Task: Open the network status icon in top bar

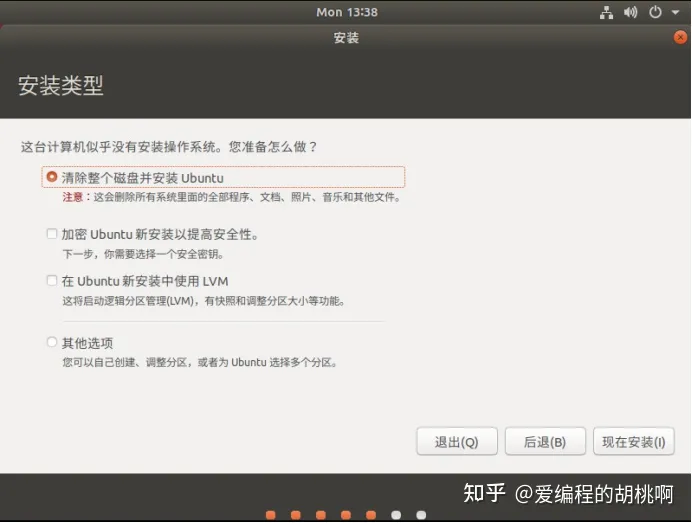Action: tap(606, 12)
